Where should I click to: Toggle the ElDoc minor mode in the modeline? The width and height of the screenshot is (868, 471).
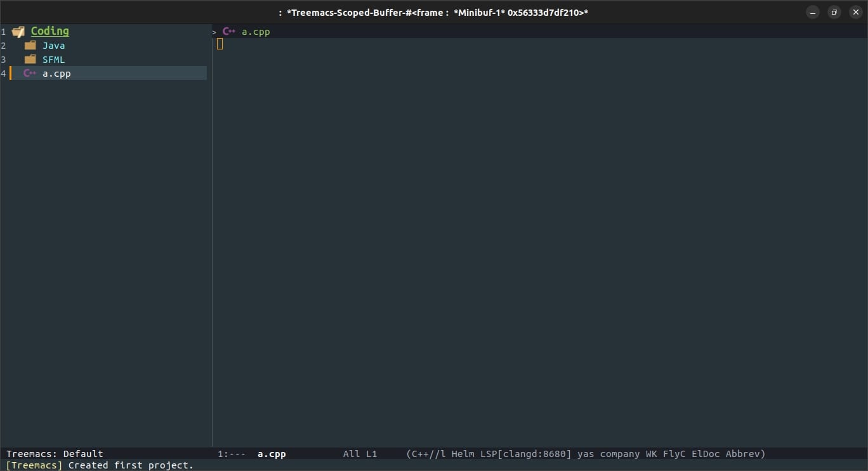(x=706, y=454)
